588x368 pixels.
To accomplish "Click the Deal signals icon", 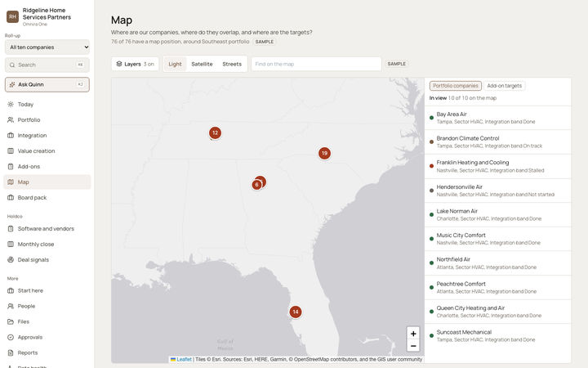I will (11, 259).
